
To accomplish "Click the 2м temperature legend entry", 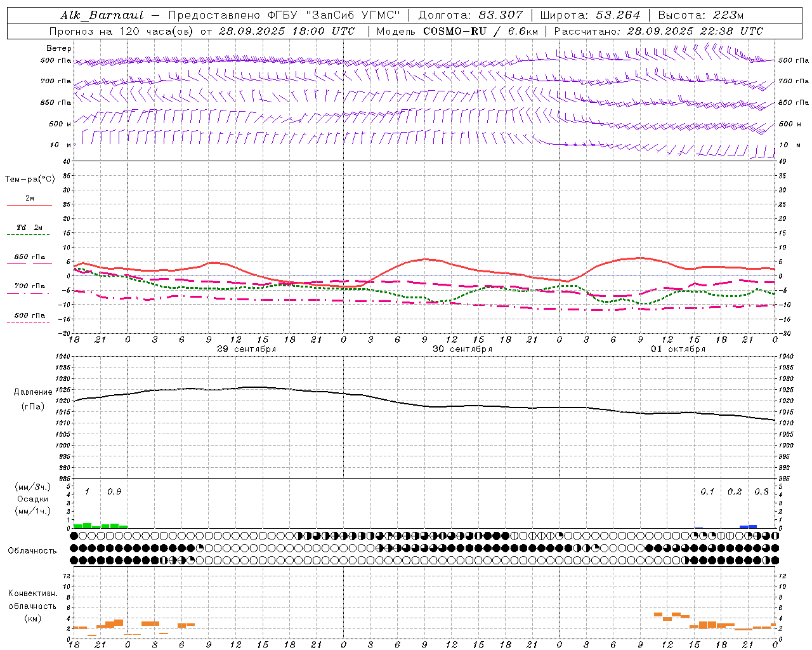I will (x=30, y=199).
